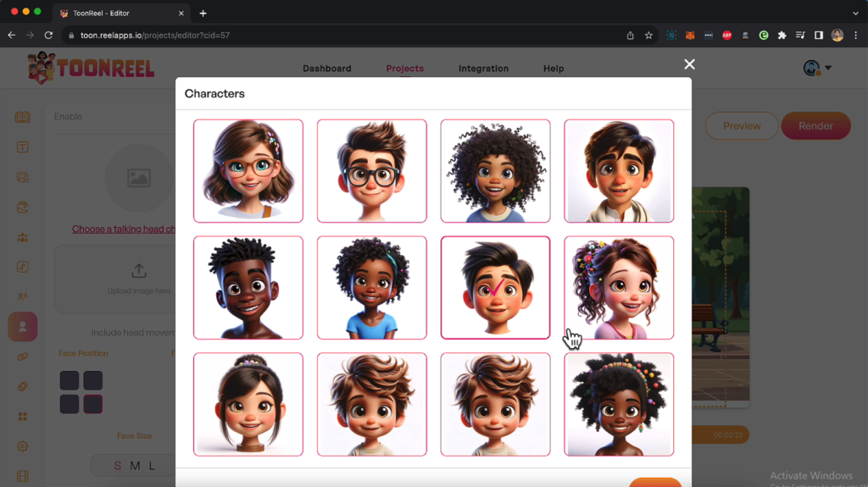Choose the girl with blue headband and blue shirt
This screenshot has height=487, width=868.
pyautogui.click(x=371, y=288)
